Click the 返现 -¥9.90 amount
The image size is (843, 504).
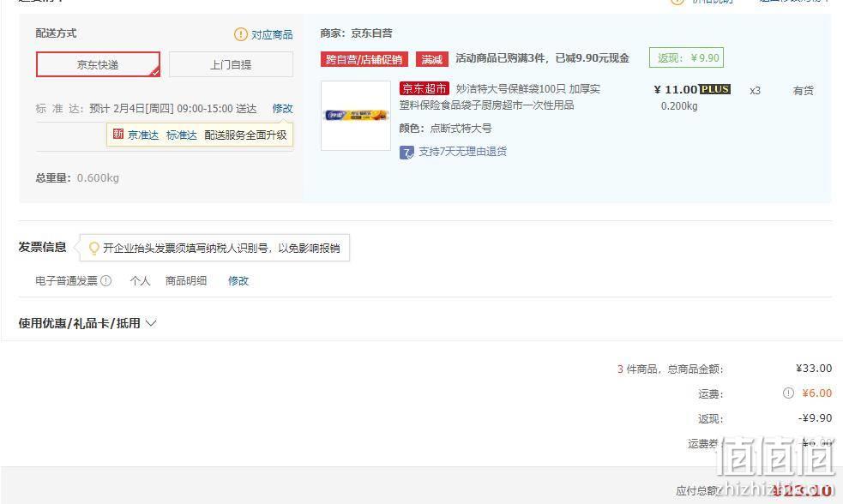point(815,417)
